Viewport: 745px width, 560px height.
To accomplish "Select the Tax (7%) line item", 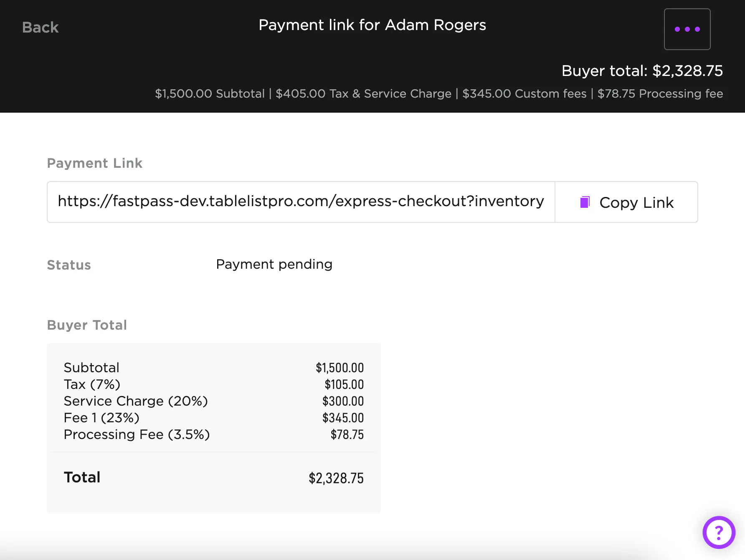I will (x=92, y=384).
